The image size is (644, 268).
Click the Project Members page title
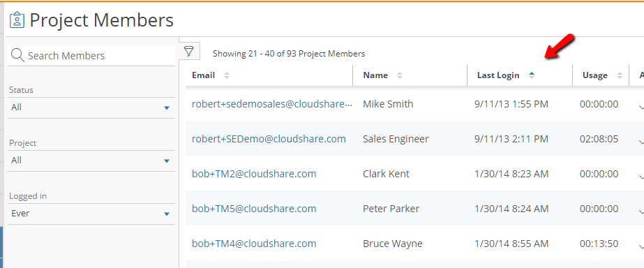click(102, 20)
